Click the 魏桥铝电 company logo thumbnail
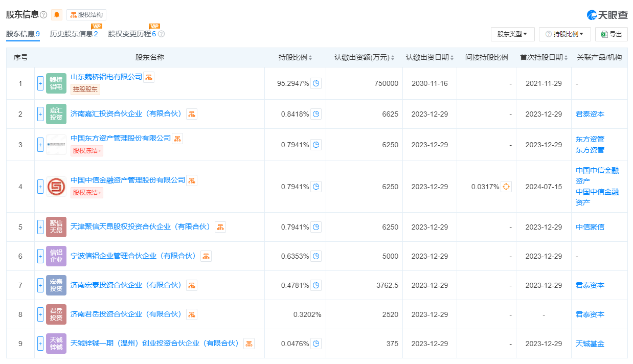 56,83
